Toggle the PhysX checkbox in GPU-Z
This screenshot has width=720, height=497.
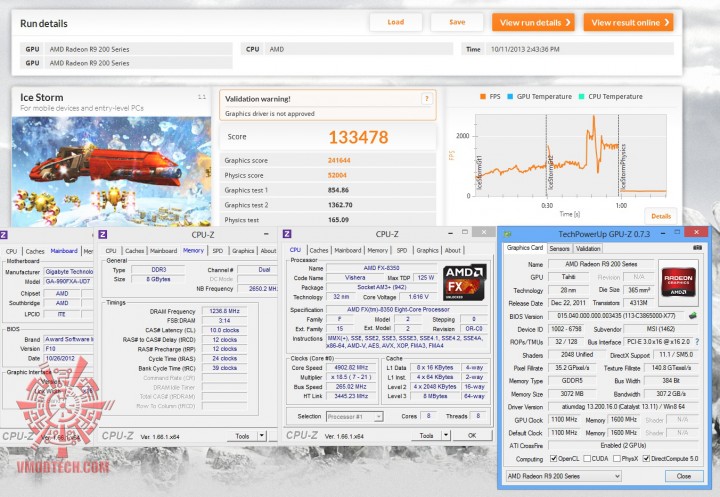(x=617, y=458)
